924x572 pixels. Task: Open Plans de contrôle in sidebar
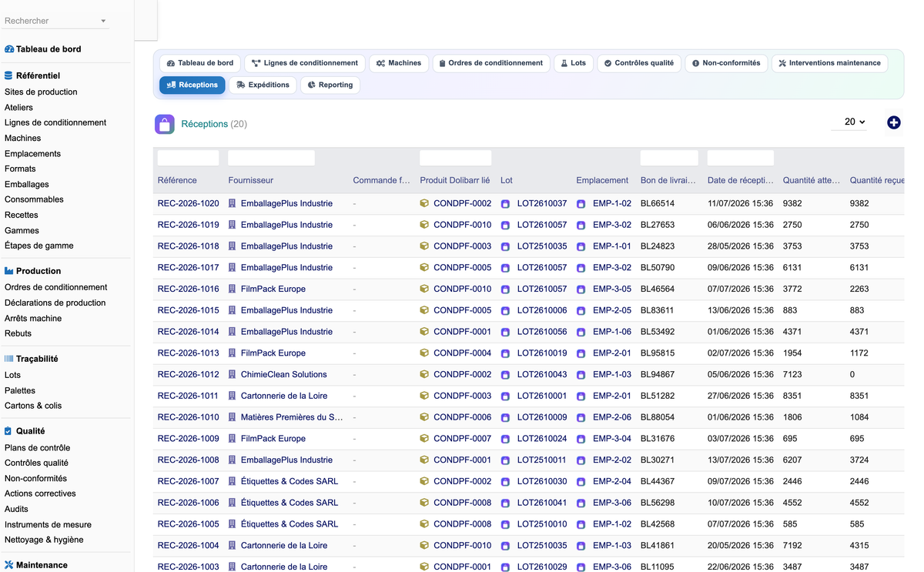pyautogui.click(x=37, y=447)
